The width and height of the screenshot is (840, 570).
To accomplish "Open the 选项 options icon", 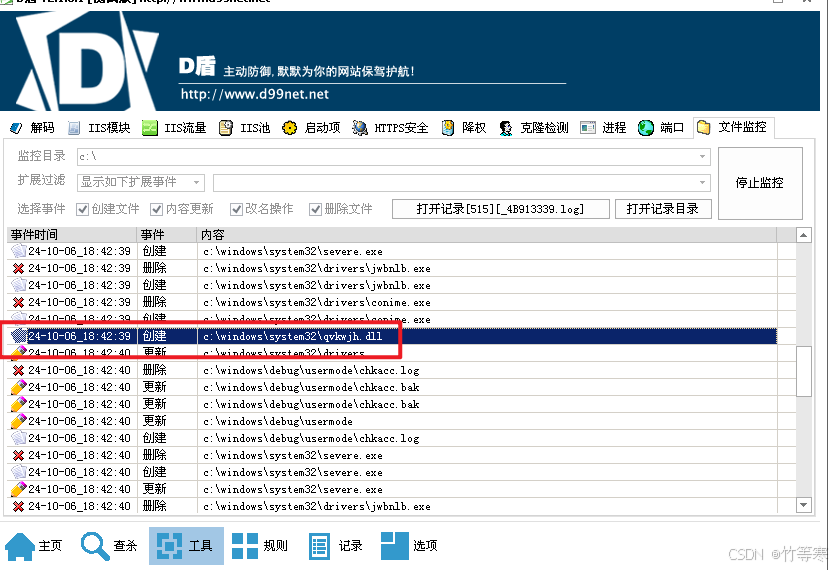I will pos(394,545).
